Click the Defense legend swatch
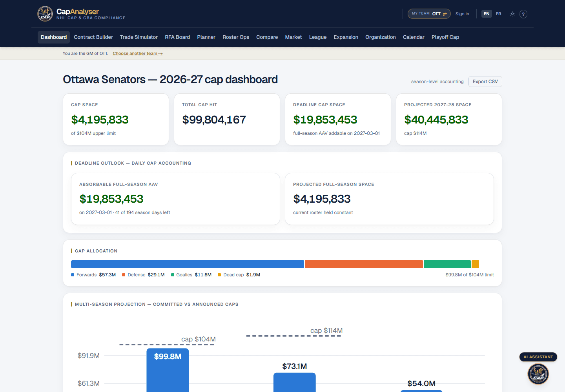This screenshot has height=392, width=565. (124, 275)
